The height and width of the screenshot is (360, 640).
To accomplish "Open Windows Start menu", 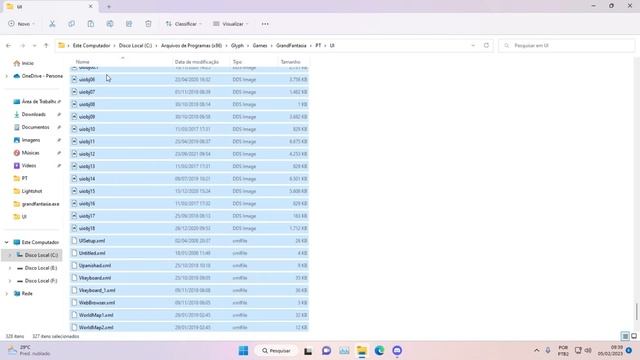I will [x=243, y=351].
